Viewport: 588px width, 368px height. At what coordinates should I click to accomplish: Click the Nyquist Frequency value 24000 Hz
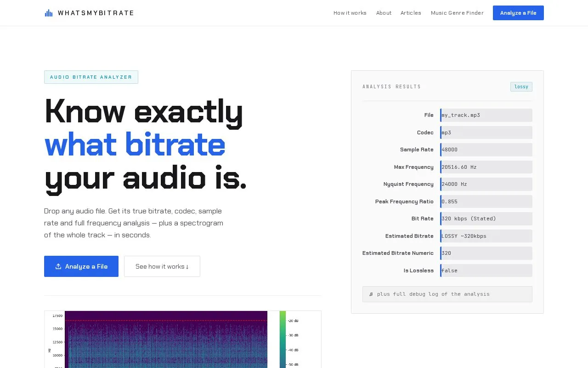coord(486,184)
